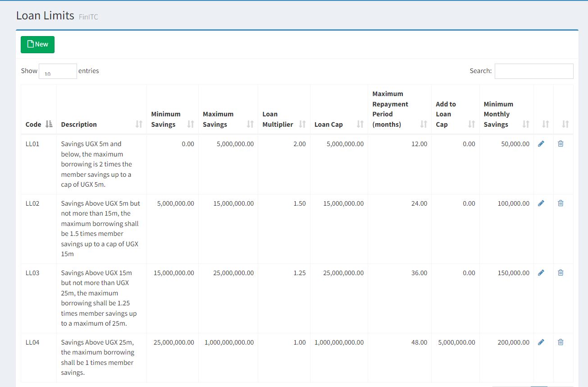The image size is (588, 387).
Task: Click the trash icon in row LL03
Action: [561, 273]
